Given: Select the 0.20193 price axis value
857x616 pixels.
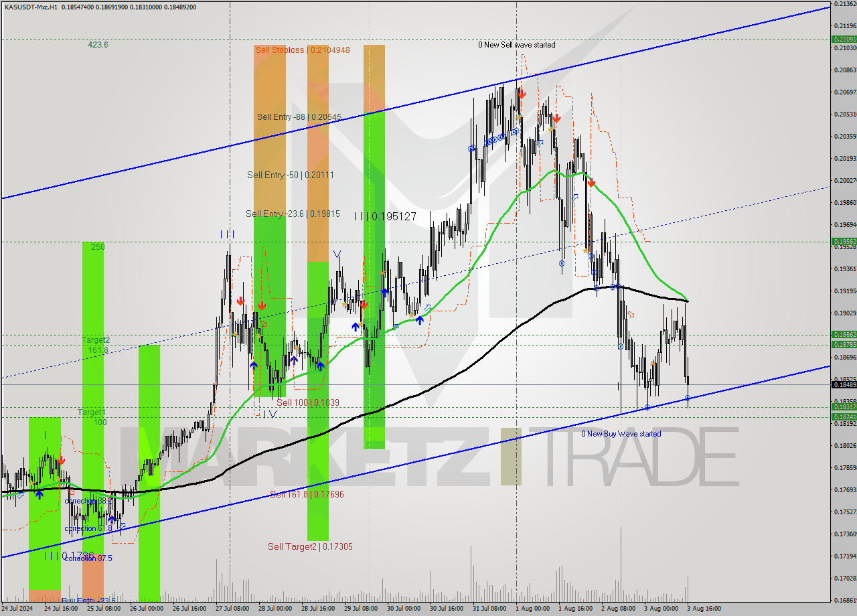Looking at the screenshot, I should 844,158.
